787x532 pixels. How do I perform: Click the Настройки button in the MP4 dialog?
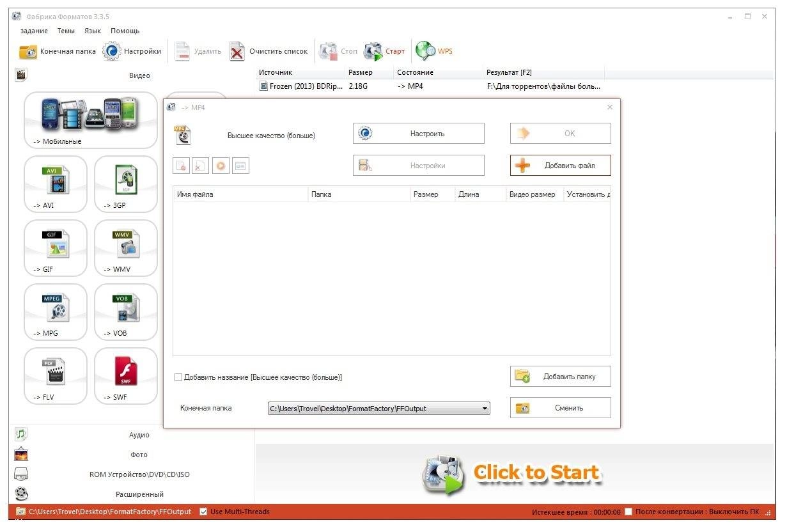click(419, 166)
